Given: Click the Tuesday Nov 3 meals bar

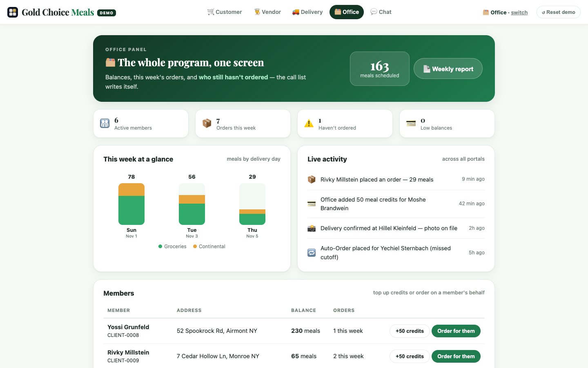Looking at the screenshot, I should (192, 204).
